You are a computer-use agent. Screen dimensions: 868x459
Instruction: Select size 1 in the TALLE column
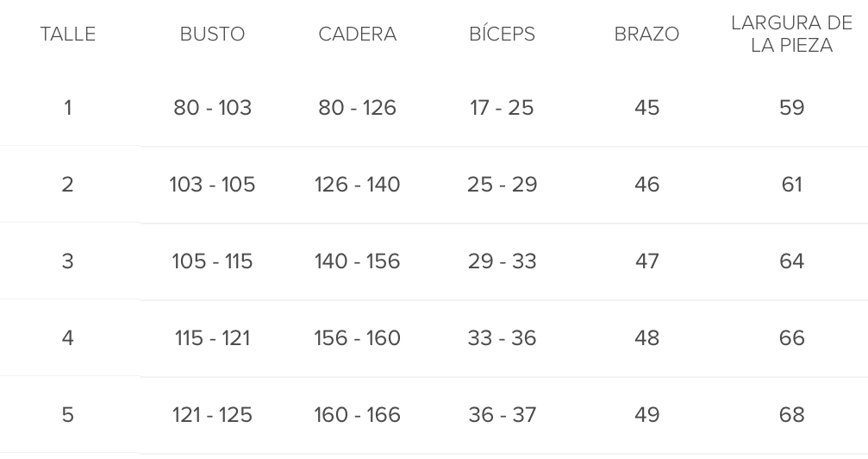67,108
